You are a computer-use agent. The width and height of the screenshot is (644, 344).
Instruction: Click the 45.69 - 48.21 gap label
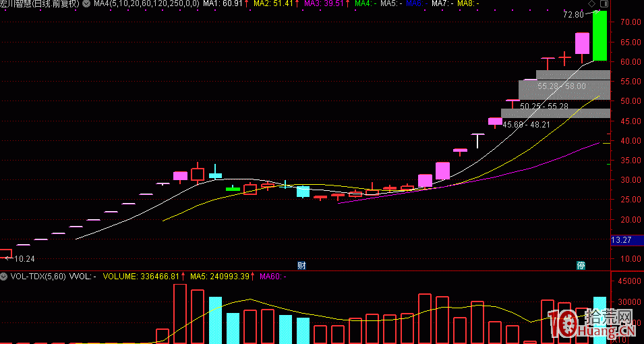527,124
